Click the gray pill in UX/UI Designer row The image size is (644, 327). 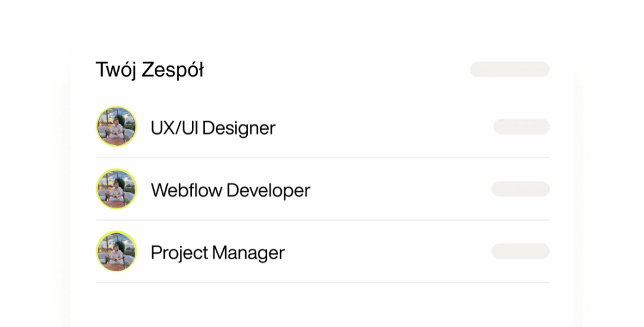click(x=521, y=126)
